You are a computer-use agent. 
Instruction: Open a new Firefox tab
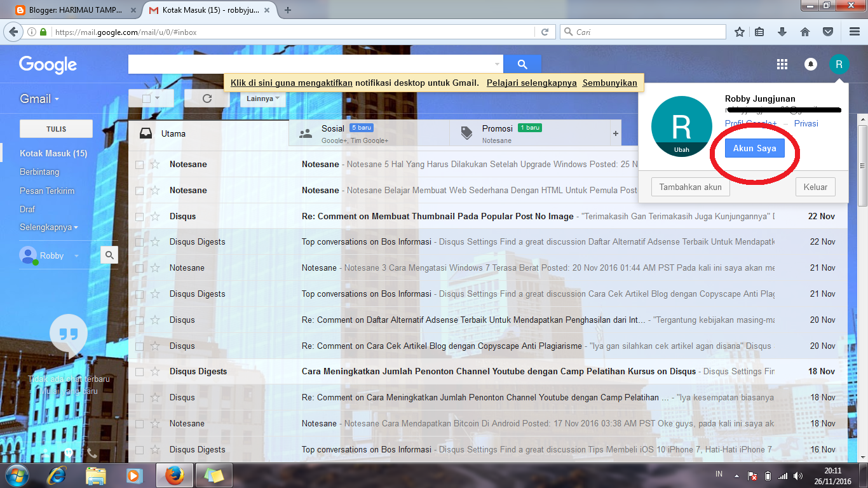(x=288, y=10)
